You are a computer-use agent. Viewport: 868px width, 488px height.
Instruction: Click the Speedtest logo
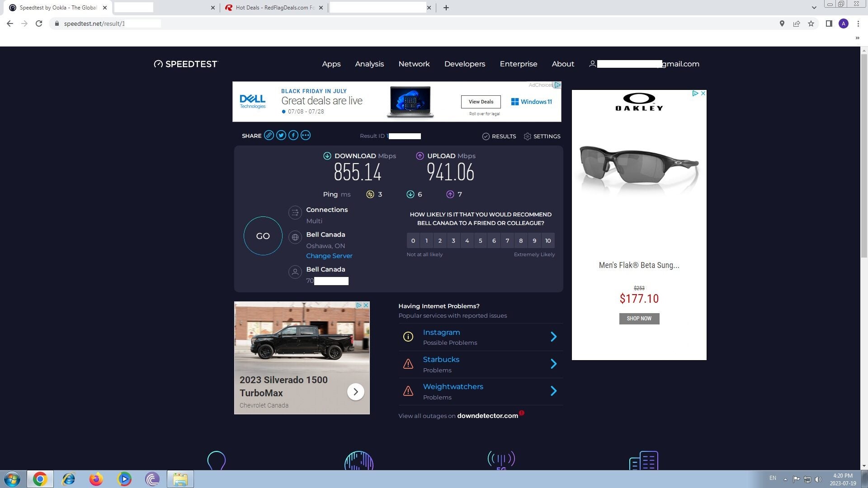186,64
